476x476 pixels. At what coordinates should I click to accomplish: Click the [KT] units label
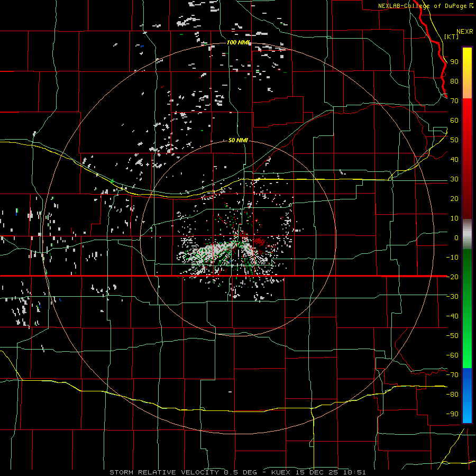point(451,36)
